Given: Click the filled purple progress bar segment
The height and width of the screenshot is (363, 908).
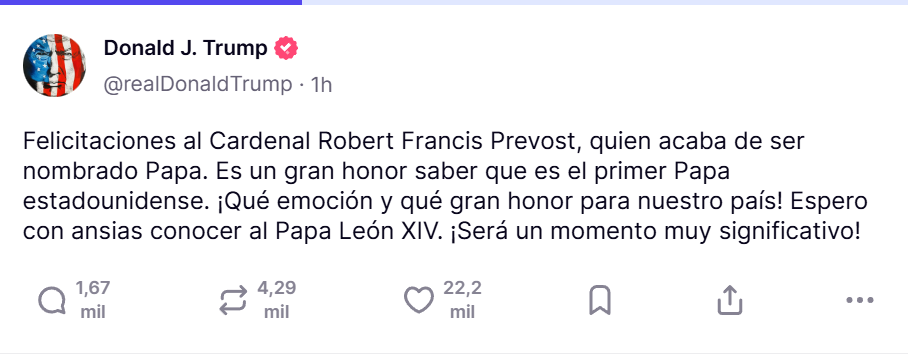Looking at the screenshot, I should tap(151, 2).
